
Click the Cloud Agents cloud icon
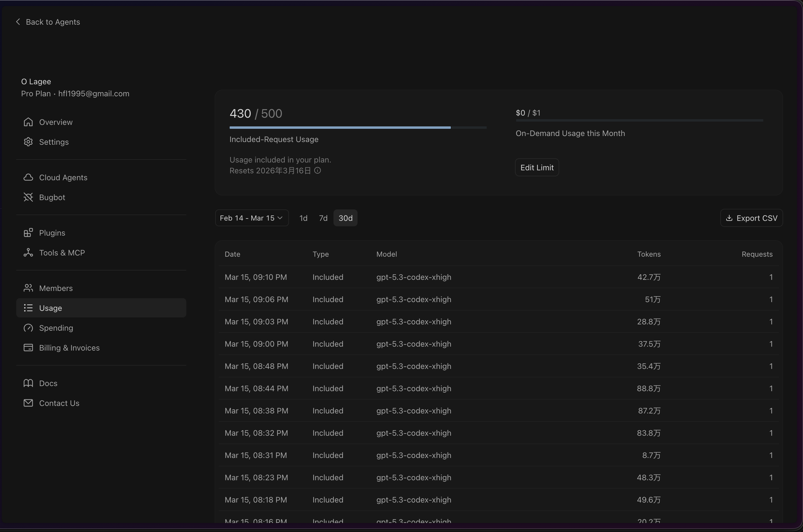28,178
